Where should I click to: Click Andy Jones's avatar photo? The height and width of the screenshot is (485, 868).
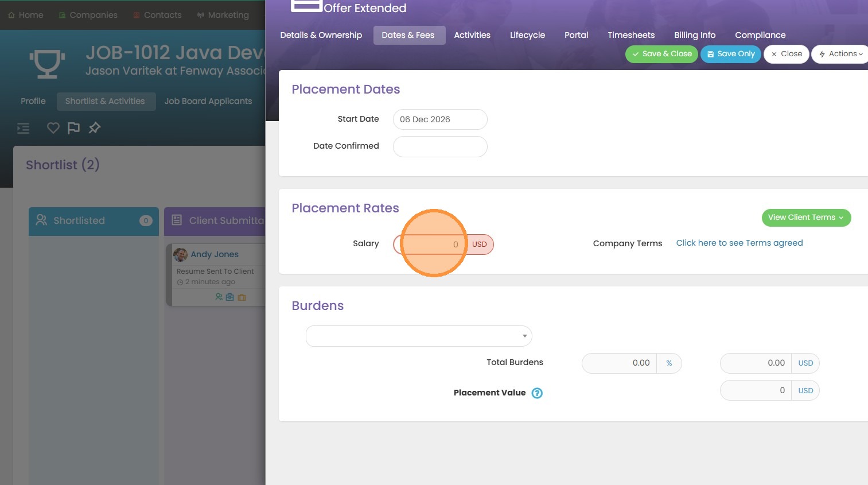click(x=180, y=254)
